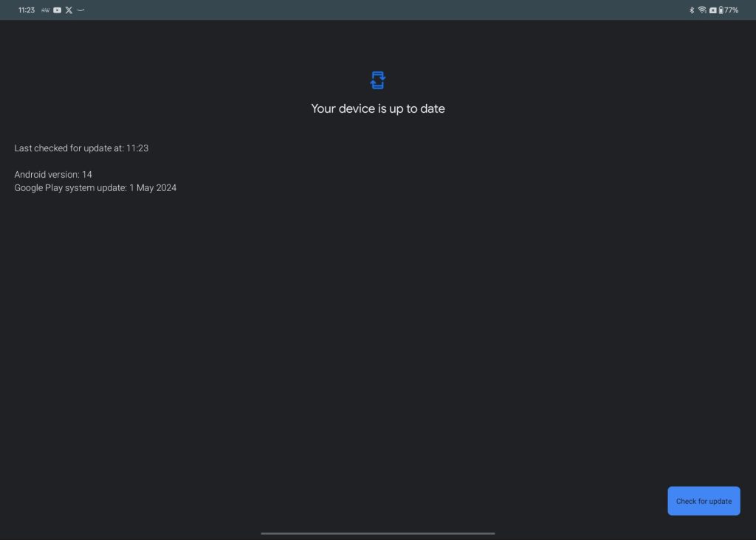Viewport: 756px width, 540px height.
Task: Click the 11:23 clock in status bar
Action: point(27,10)
